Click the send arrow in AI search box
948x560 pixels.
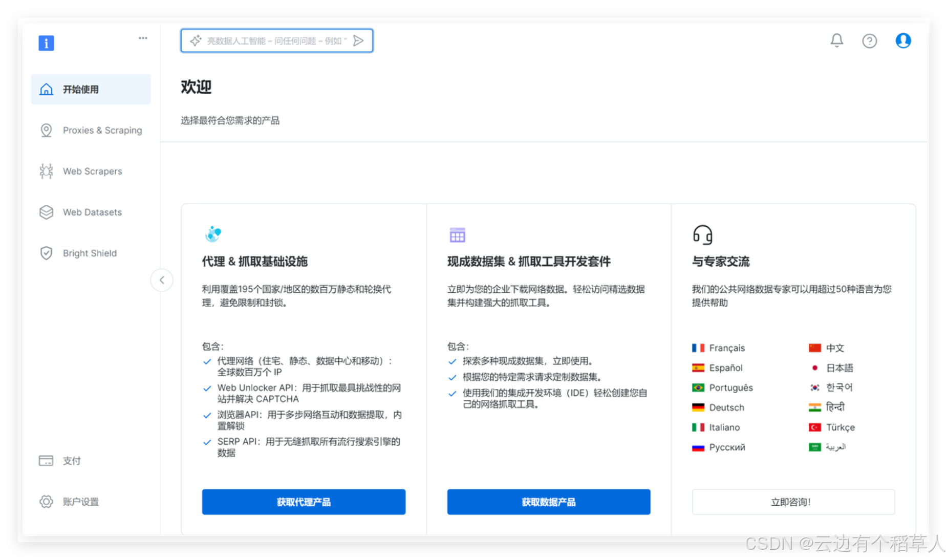pyautogui.click(x=358, y=40)
